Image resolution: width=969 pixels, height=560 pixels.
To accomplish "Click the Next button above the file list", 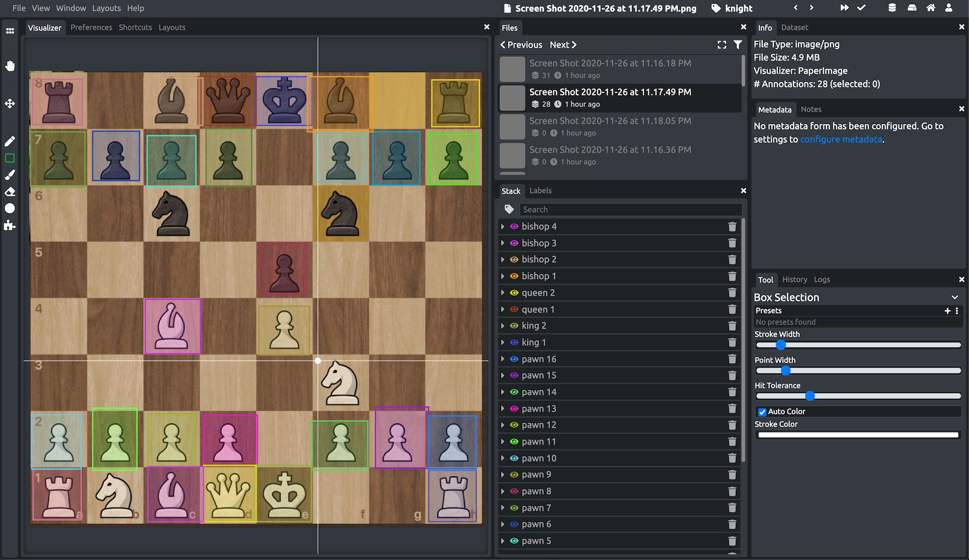I will [x=563, y=44].
